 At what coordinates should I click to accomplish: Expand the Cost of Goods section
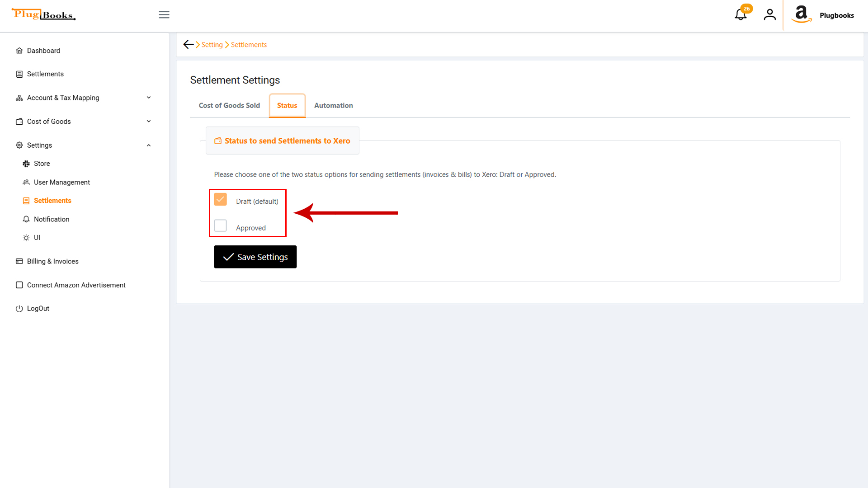149,121
